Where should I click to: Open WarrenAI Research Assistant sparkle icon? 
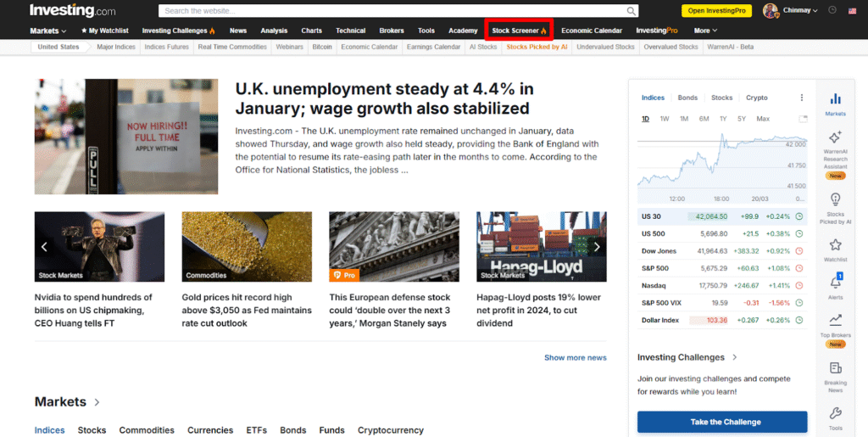tap(835, 137)
